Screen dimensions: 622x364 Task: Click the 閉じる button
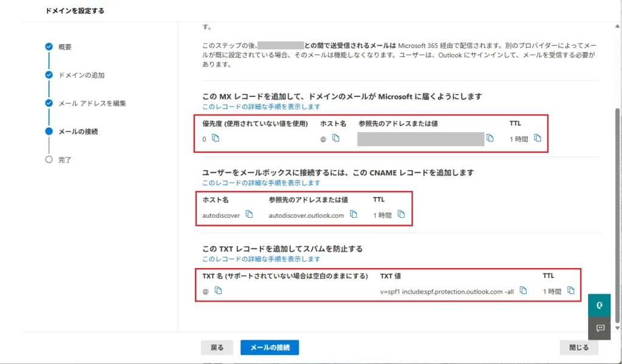[x=578, y=347]
